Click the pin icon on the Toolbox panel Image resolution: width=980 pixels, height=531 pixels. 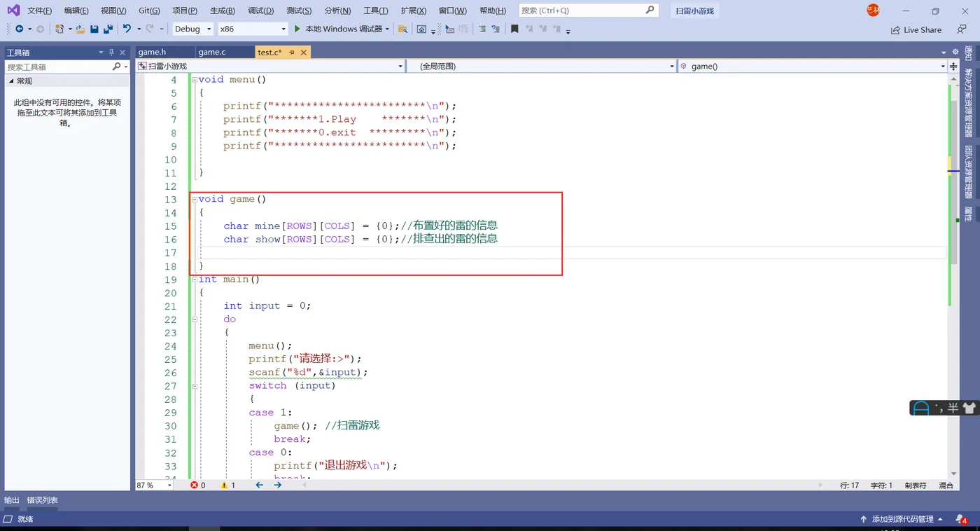[111, 53]
